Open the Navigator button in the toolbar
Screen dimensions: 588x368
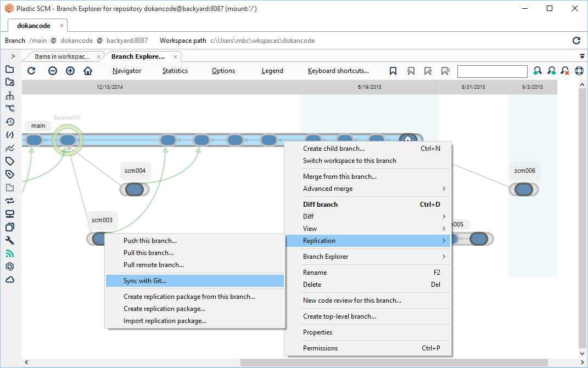[x=127, y=71]
